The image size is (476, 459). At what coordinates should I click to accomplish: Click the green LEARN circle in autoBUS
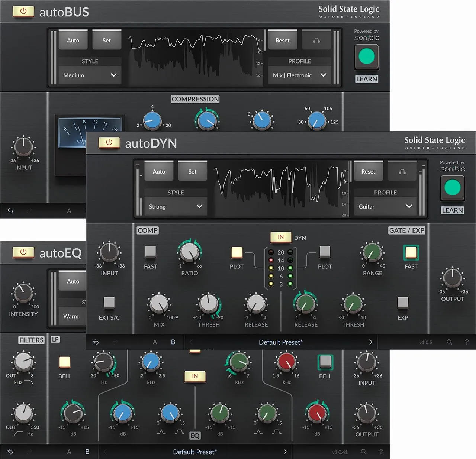[x=367, y=56]
